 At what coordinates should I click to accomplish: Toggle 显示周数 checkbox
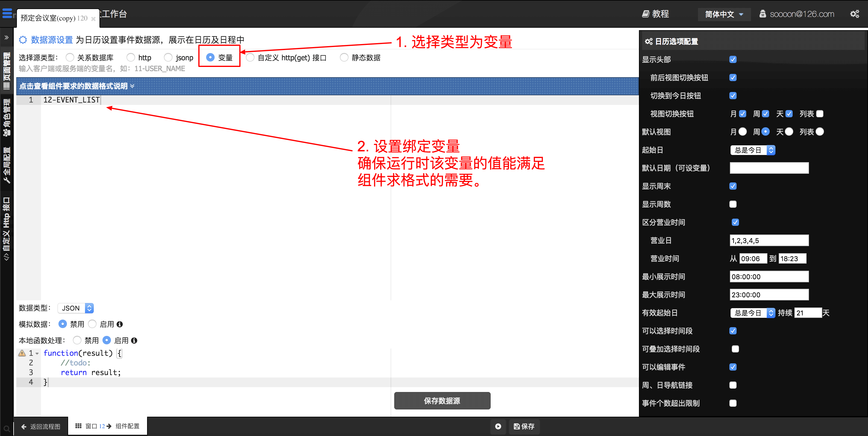pyautogui.click(x=733, y=204)
